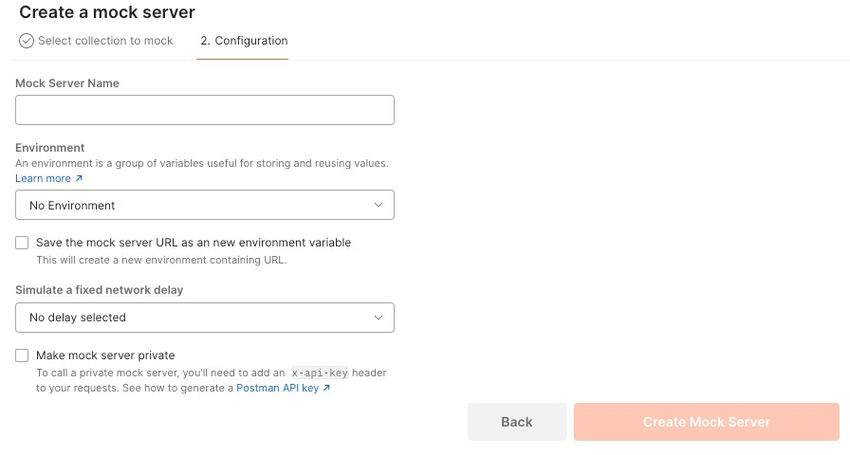
Task: Open the Learn more link about environments
Action: tap(43, 179)
